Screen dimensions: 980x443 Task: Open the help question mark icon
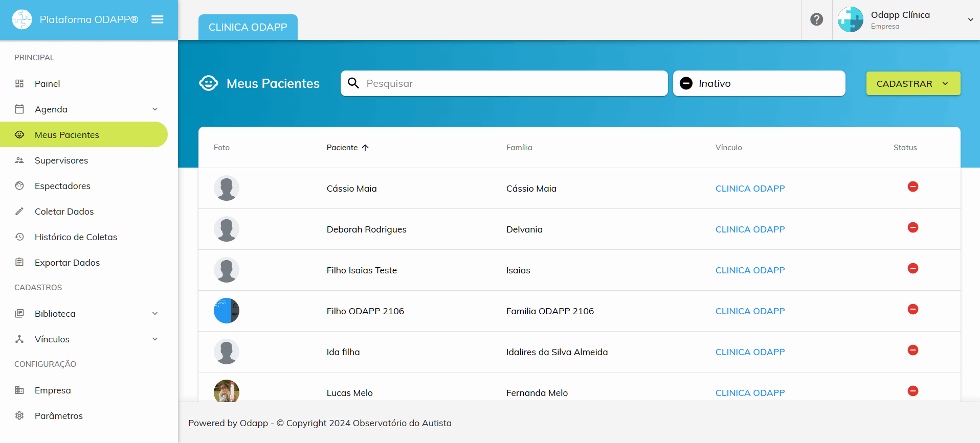(817, 19)
